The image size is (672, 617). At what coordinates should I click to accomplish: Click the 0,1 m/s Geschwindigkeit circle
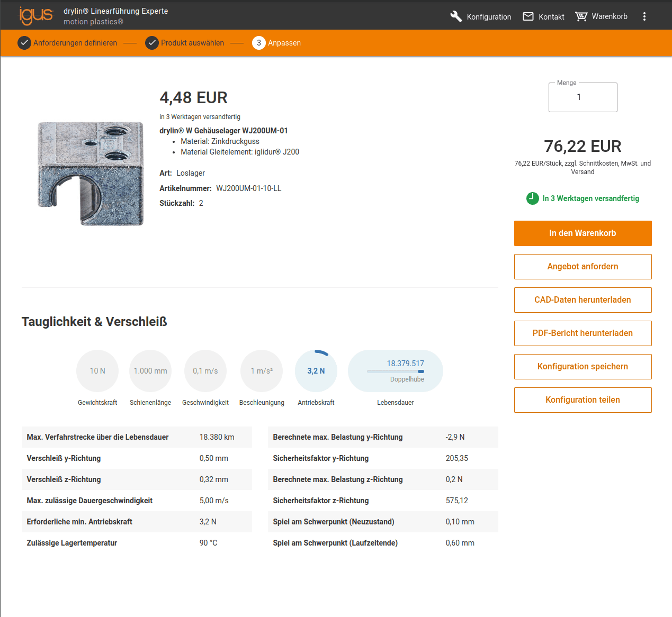205,371
